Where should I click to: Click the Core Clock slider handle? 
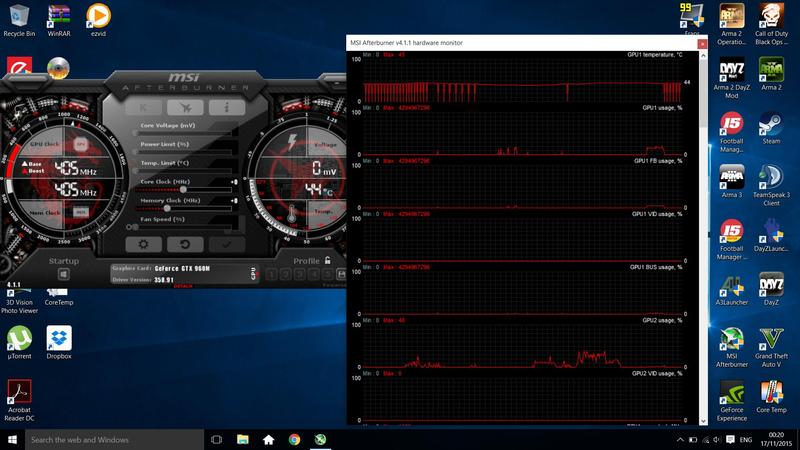coord(183,189)
